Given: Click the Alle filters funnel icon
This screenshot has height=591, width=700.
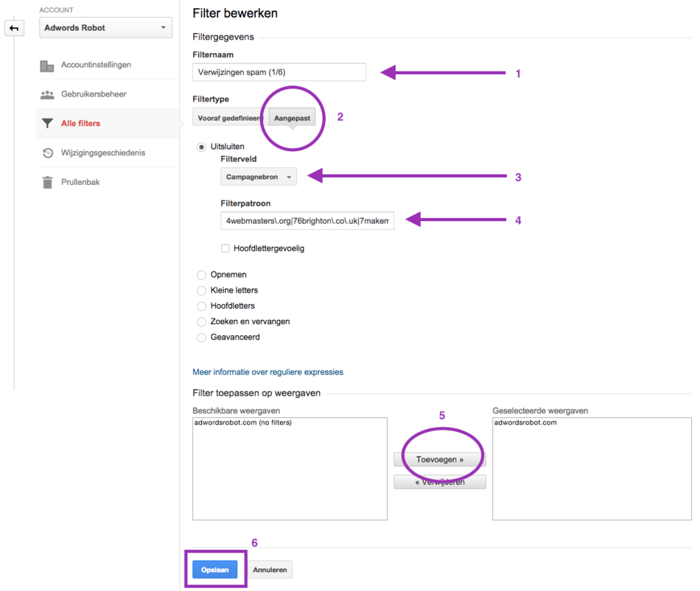Looking at the screenshot, I should (47, 124).
